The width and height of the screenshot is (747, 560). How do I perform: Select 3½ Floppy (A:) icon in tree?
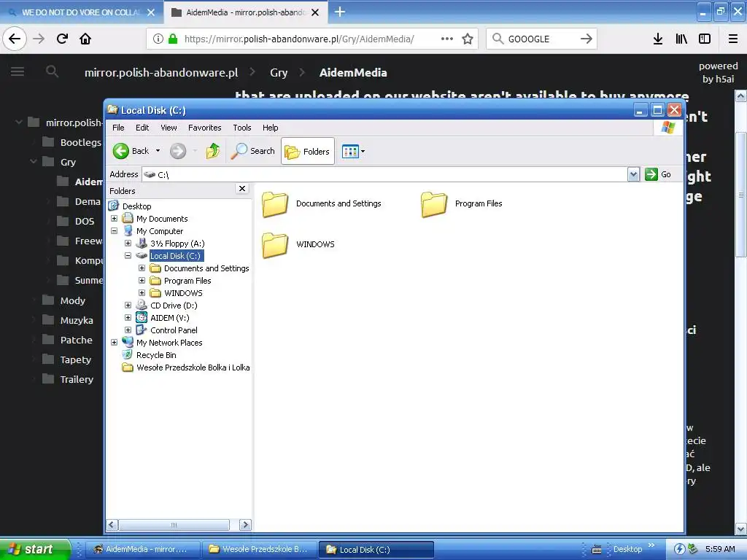coord(142,244)
